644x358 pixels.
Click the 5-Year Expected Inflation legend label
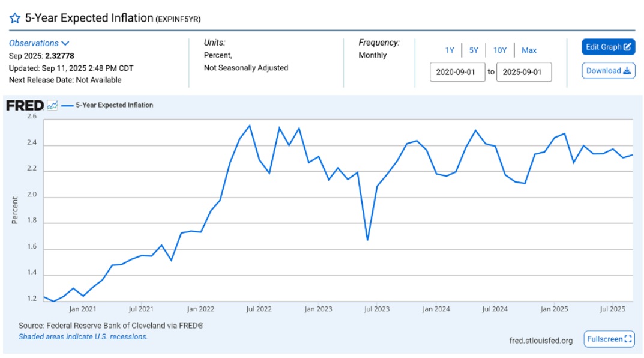point(115,105)
